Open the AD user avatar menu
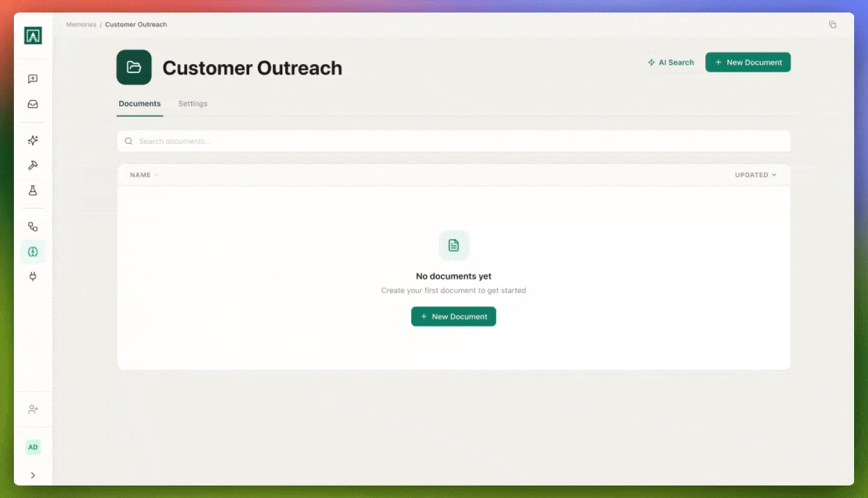This screenshot has width=868, height=498. pos(33,447)
